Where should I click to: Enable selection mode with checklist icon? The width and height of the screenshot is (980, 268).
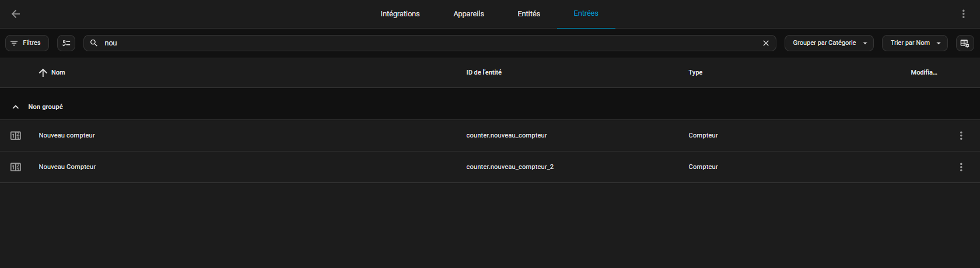coord(66,43)
